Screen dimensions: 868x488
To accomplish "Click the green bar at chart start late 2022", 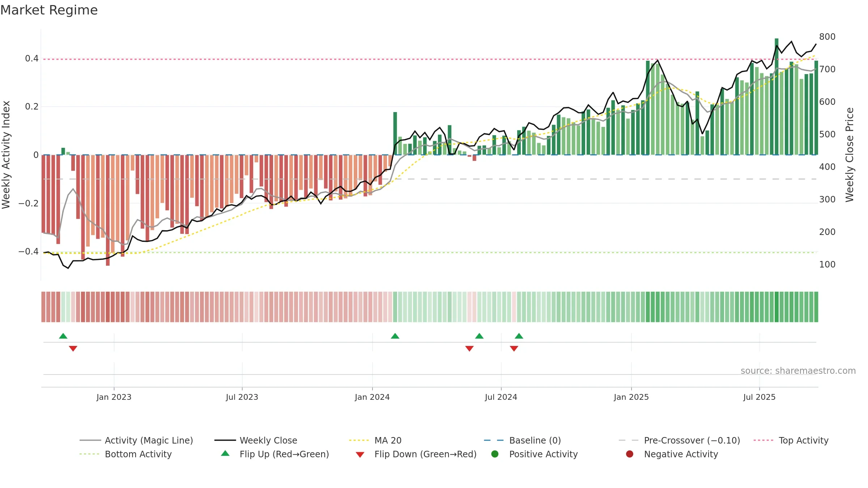I will [63, 151].
